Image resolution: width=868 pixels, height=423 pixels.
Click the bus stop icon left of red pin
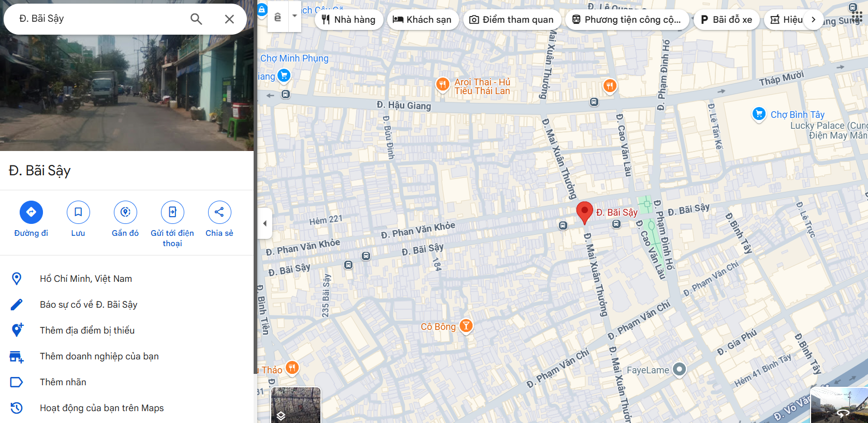coord(563,225)
